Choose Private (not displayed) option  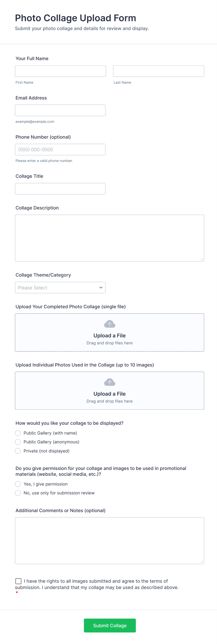(x=18, y=451)
